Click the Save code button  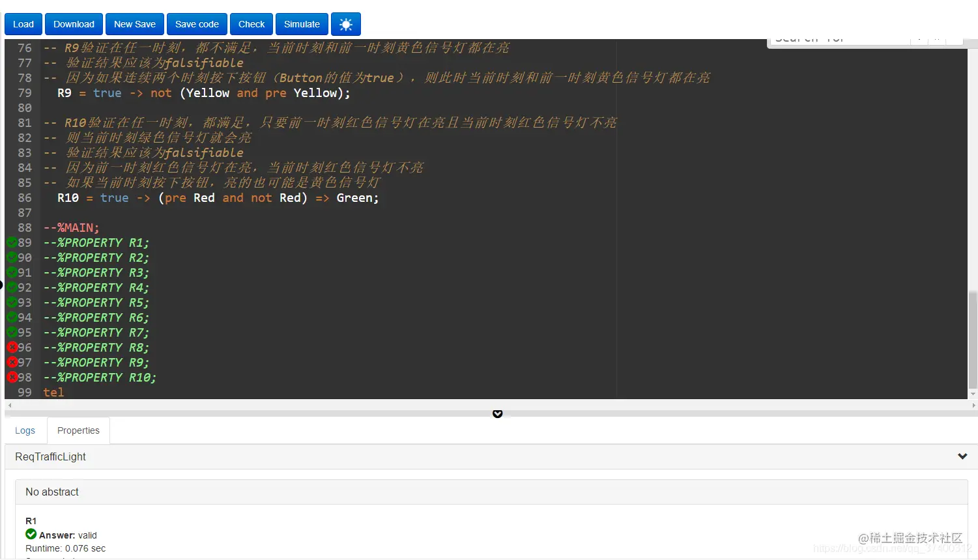[x=197, y=24]
